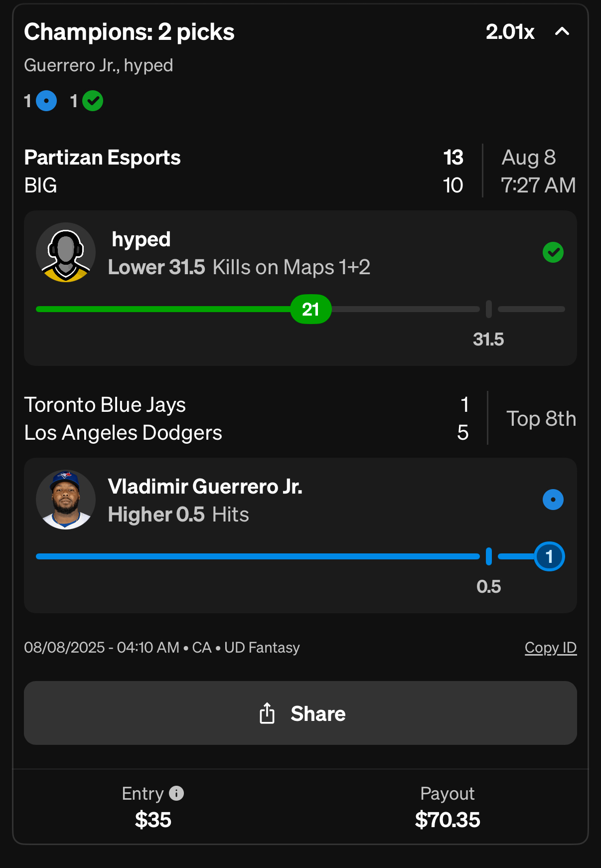Click blue live dot on Guerrero pick
Viewport: 601px width, 868px height.
[553, 500]
